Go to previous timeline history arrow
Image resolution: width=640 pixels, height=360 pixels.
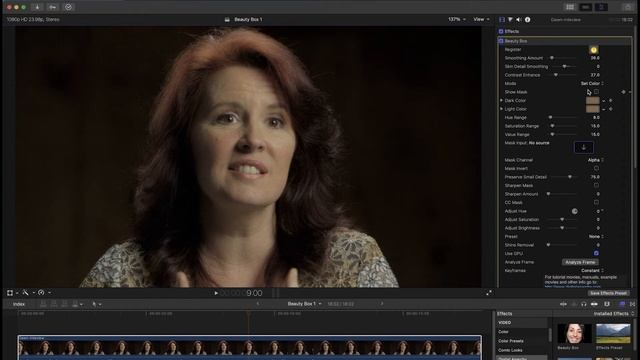pos(258,304)
